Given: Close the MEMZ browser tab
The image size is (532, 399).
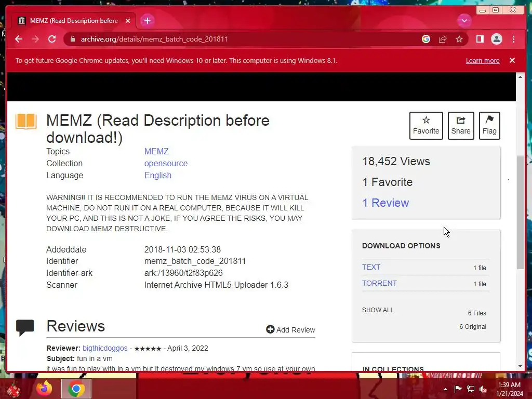Looking at the screenshot, I should pos(128,21).
